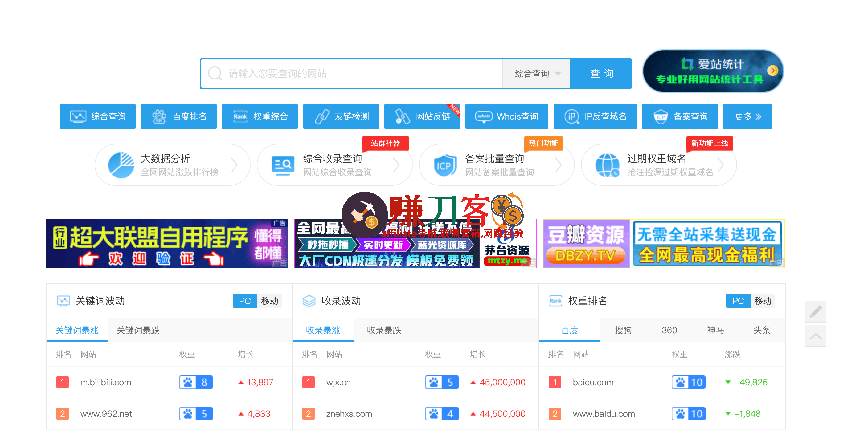Image resolution: width=868 pixels, height=430 pixels.
Task: Click the back-to-top arrow icon
Action: tap(816, 336)
